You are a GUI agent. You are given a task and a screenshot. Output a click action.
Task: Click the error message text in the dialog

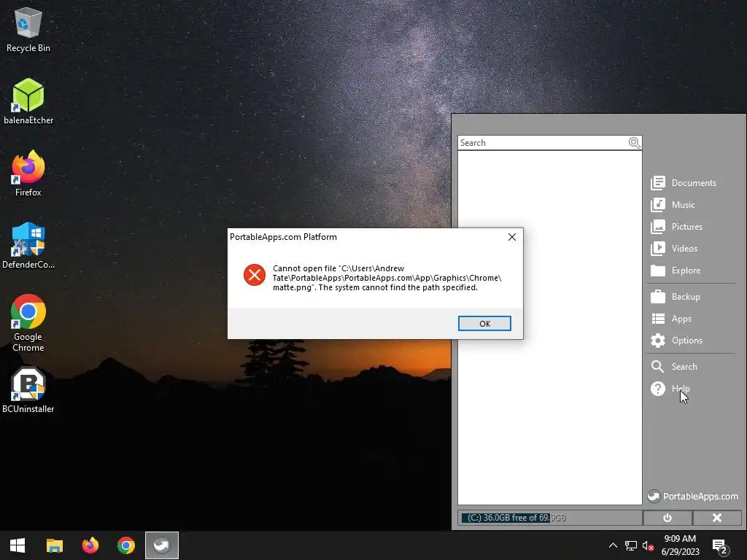point(387,278)
